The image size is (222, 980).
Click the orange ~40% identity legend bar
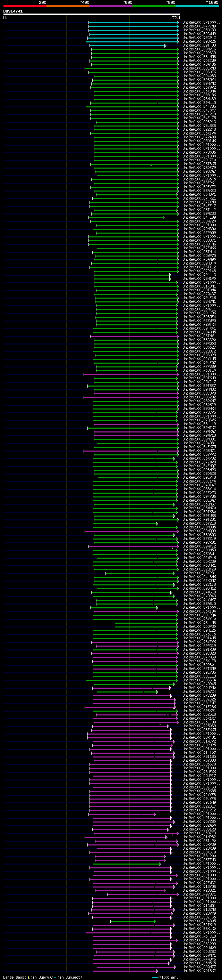coord(68,6)
